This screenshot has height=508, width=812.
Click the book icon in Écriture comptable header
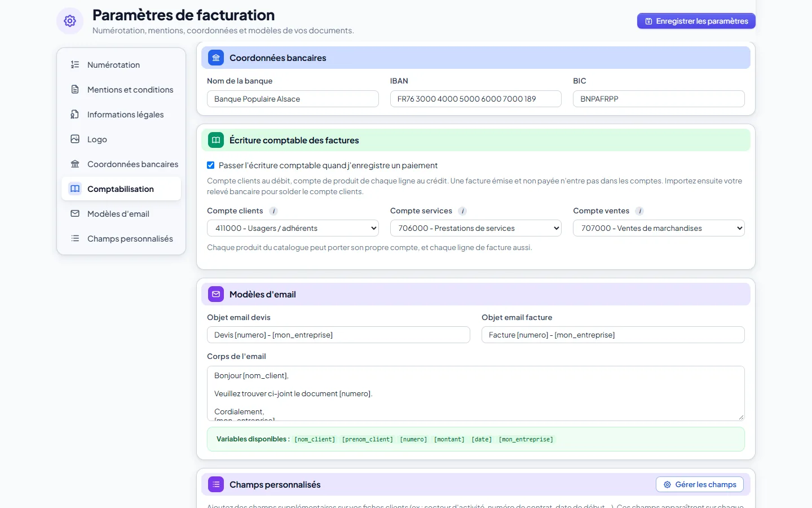coord(216,140)
